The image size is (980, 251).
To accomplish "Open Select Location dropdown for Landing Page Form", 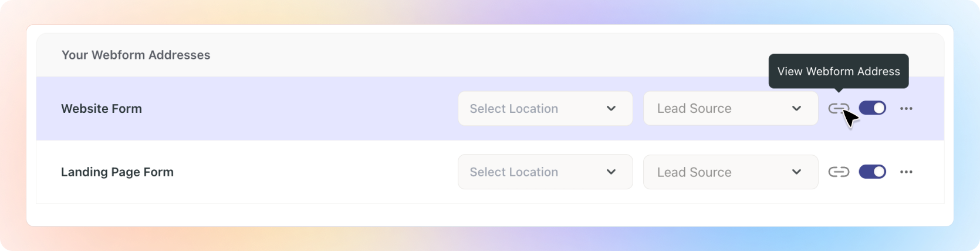I will 545,172.
